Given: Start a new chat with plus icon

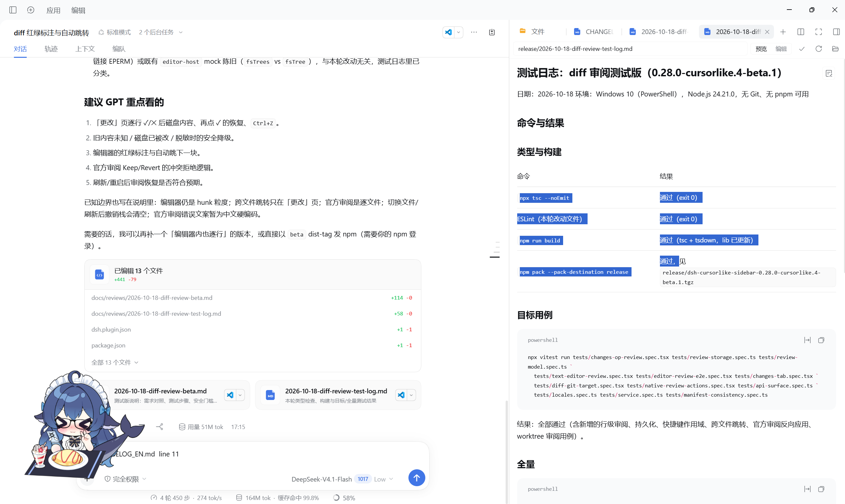Looking at the screenshot, I should [x=31, y=10].
